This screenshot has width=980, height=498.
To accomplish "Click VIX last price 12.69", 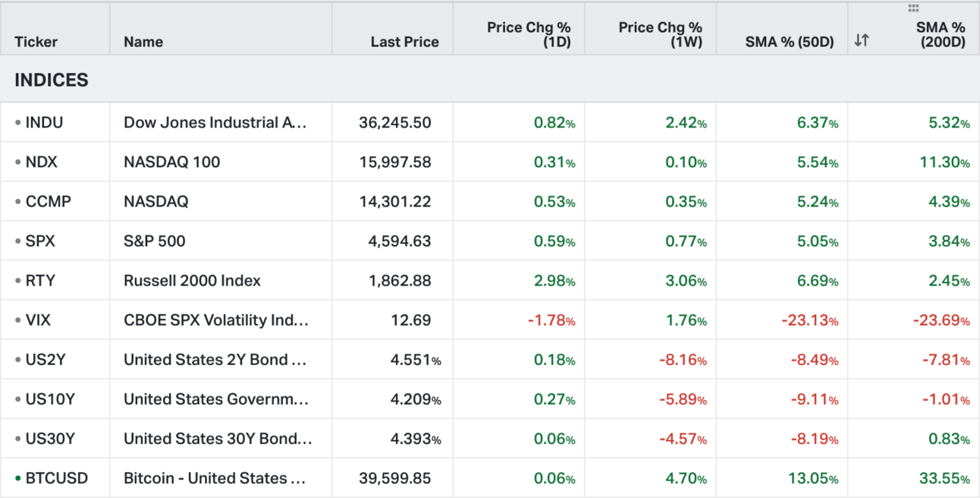I will pyautogui.click(x=411, y=320).
